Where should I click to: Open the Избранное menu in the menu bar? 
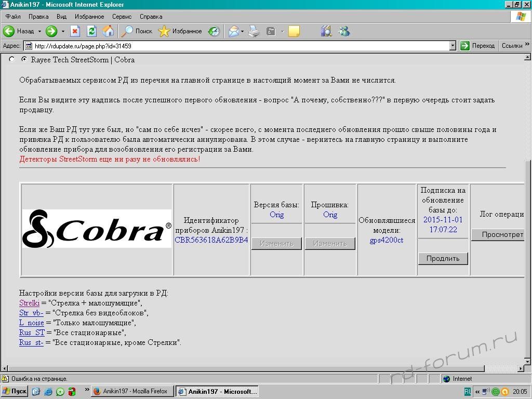click(x=89, y=17)
